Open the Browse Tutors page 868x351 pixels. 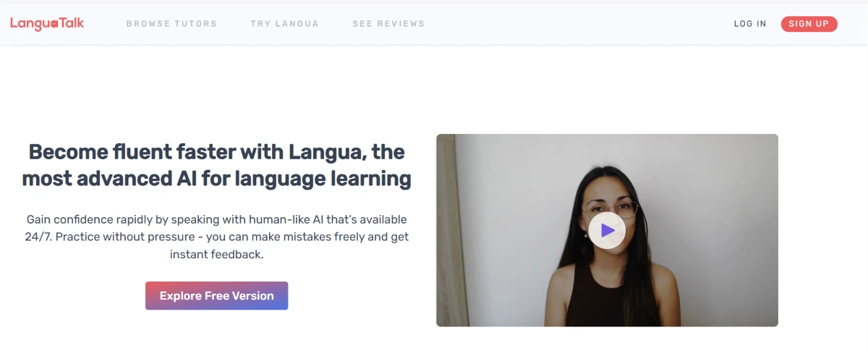171,24
